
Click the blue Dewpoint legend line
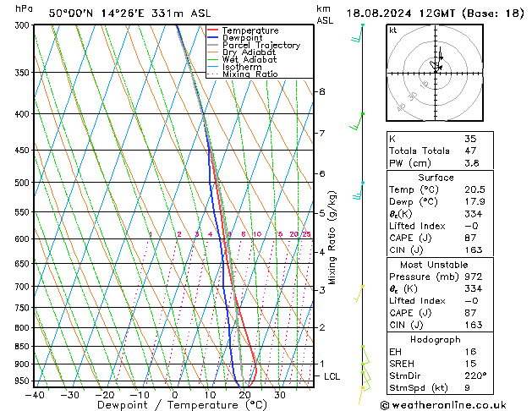point(213,38)
